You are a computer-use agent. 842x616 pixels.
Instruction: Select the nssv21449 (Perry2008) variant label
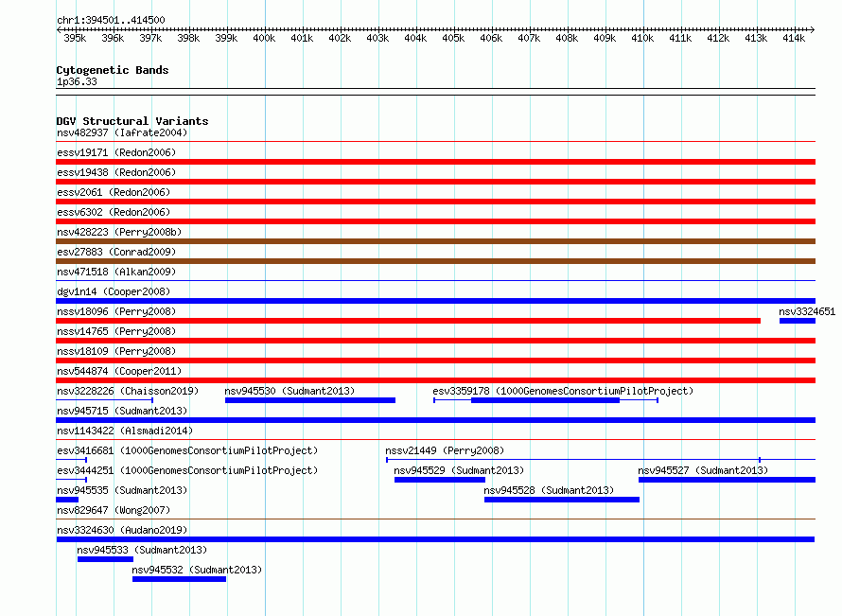click(x=445, y=450)
